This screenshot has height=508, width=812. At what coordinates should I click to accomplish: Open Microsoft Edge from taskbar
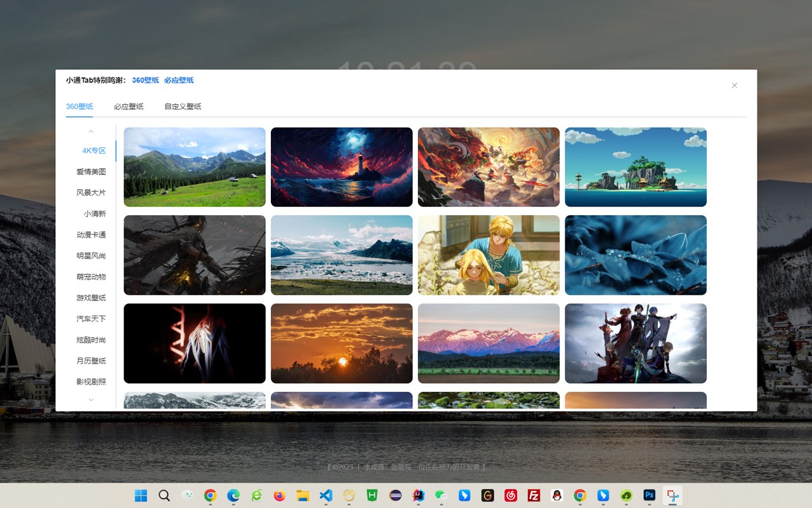pyautogui.click(x=233, y=495)
